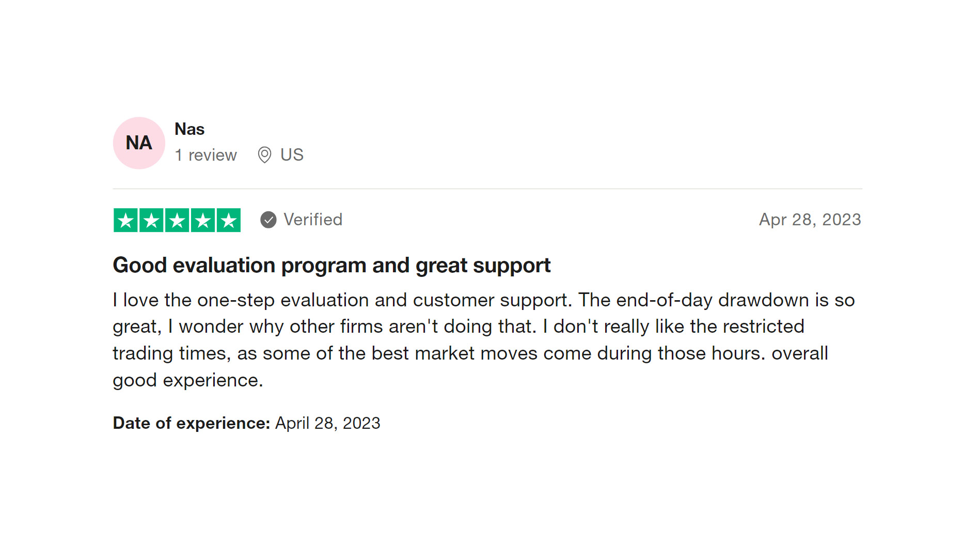Viewport: 980px width, 559px height.
Task: Click the fourth green rating star
Action: pos(203,221)
